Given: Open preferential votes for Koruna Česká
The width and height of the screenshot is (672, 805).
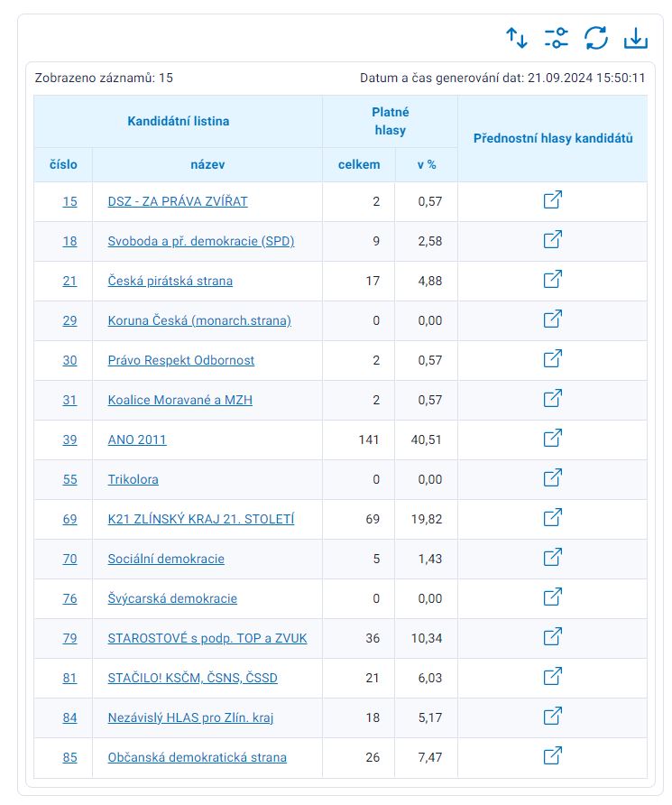Looking at the screenshot, I should 552,319.
